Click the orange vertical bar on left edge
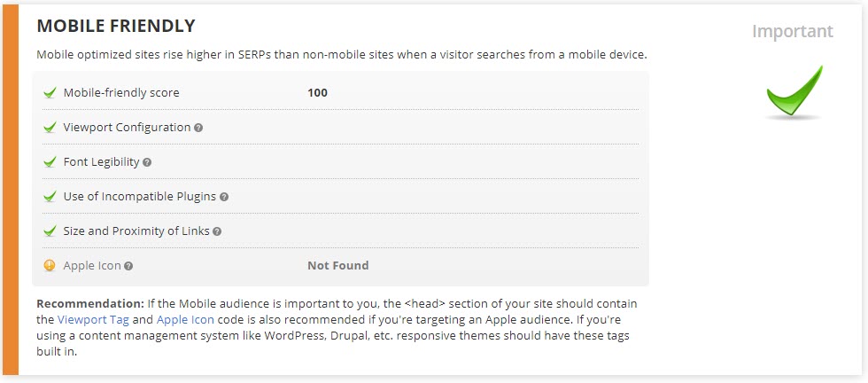868x383 pixels. point(11,191)
